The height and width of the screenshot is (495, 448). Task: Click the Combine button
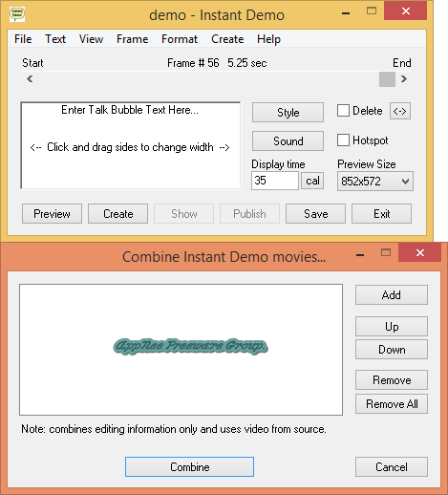[x=189, y=467]
